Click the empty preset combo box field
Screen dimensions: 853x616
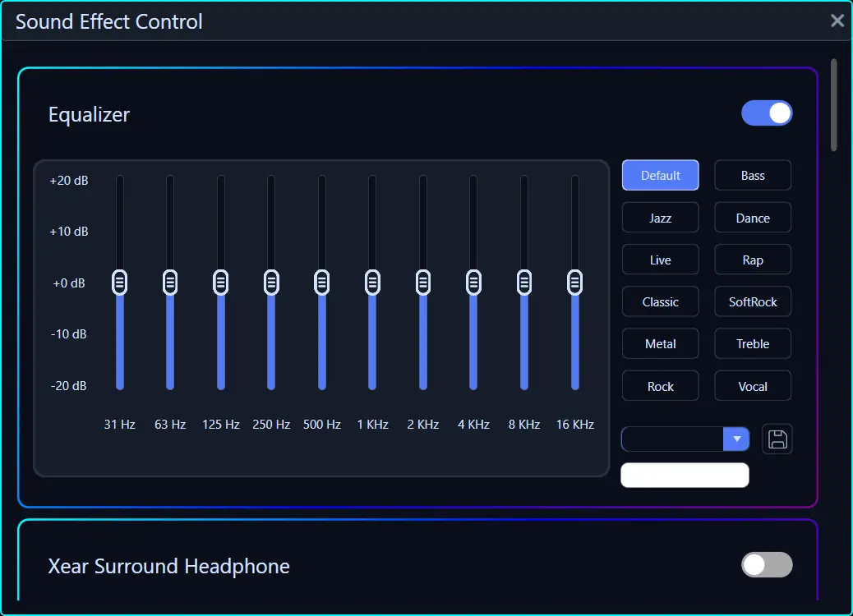(672, 439)
